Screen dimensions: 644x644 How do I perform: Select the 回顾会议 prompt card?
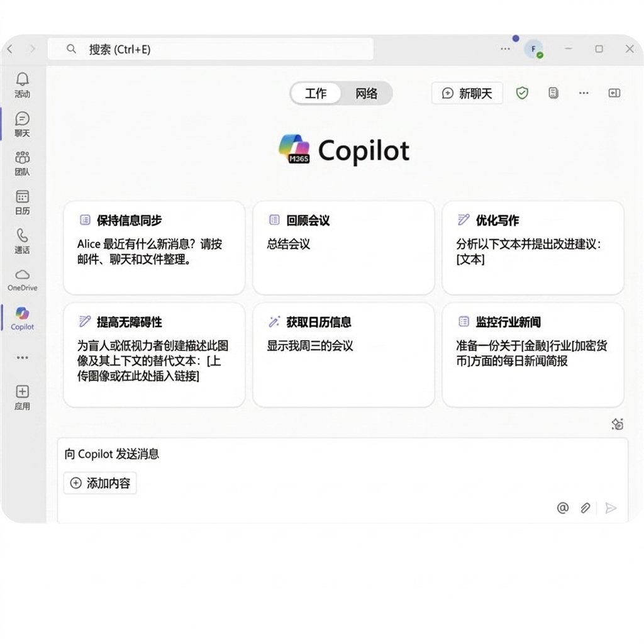click(x=344, y=248)
